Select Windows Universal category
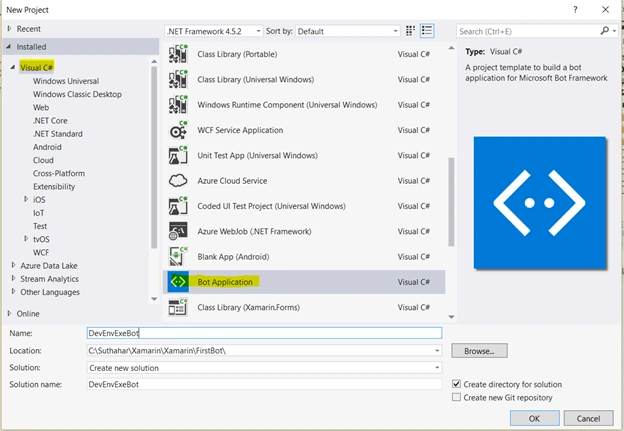The image size is (624, 431). [66, 81]
